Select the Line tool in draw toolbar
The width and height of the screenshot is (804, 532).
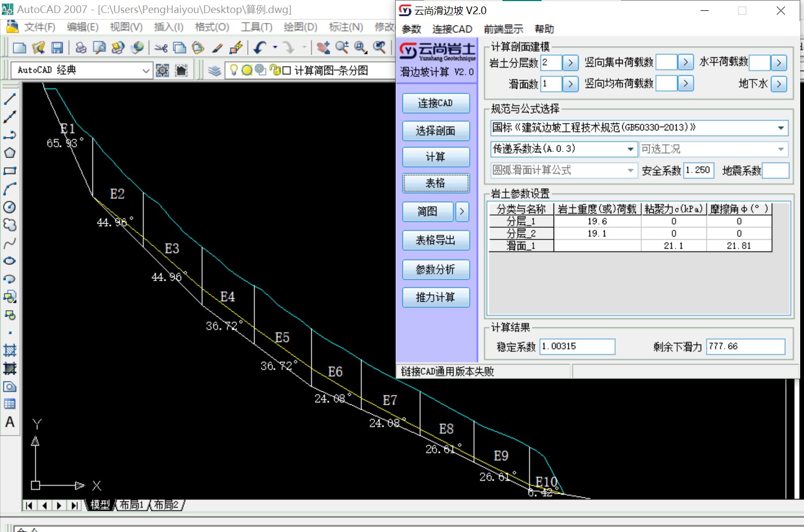(10, 99)
